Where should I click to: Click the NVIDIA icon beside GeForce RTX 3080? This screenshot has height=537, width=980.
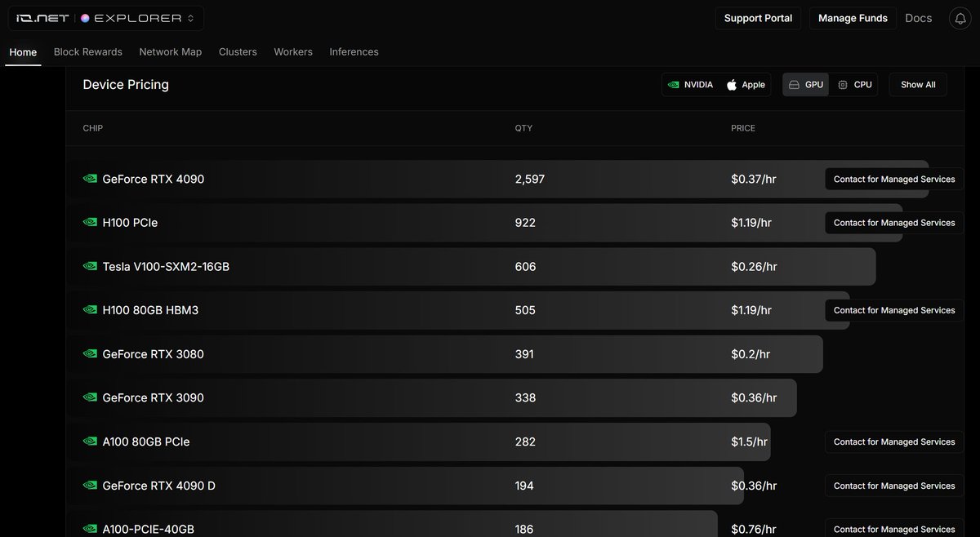(x=90, y=354)
